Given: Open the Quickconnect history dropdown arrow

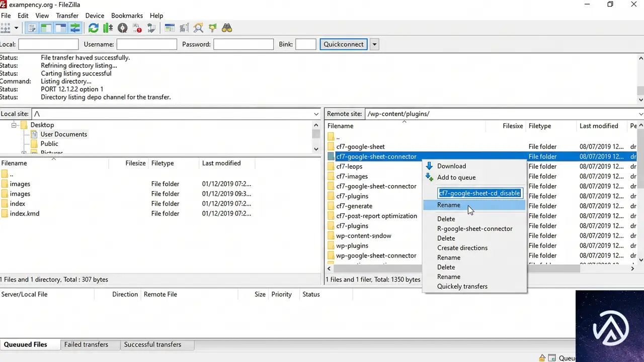Looking at the screenshot, I should pyautogui.click(x=374, y=44).
